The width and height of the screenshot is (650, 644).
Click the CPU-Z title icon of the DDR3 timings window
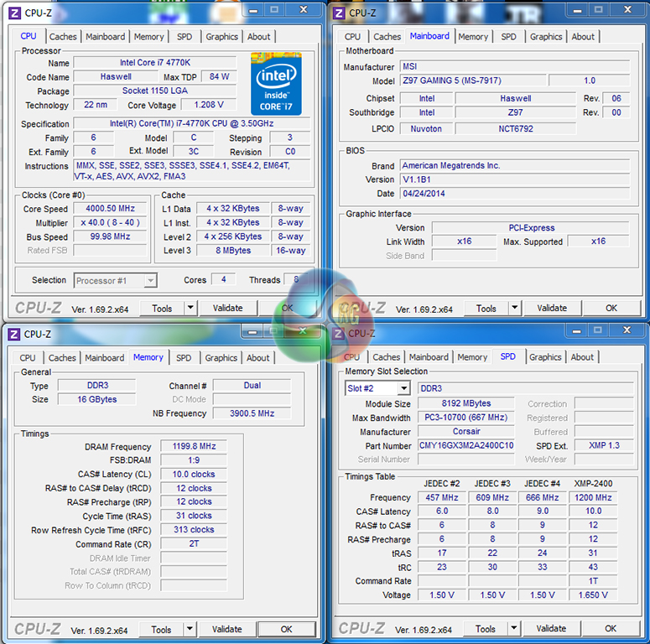click(14, 334)
